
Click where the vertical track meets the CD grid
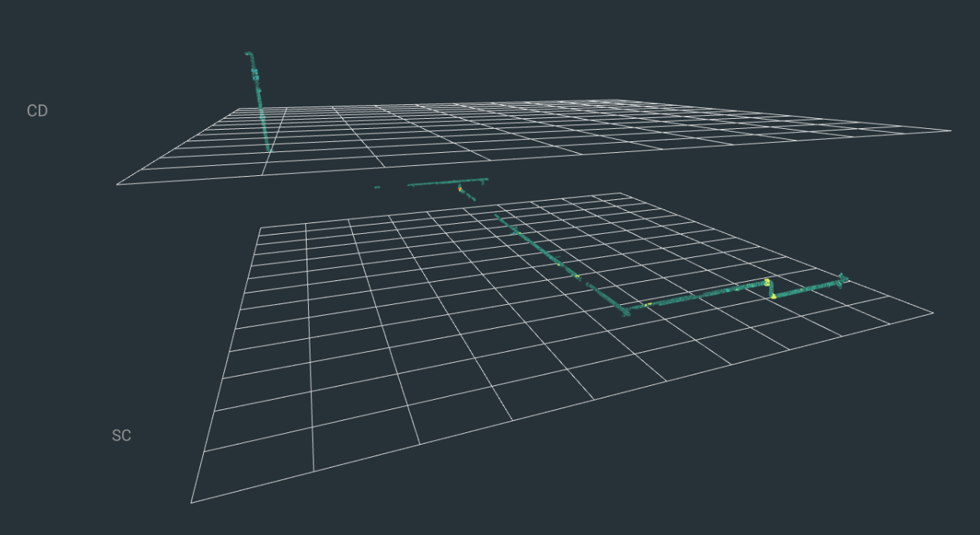268,149
